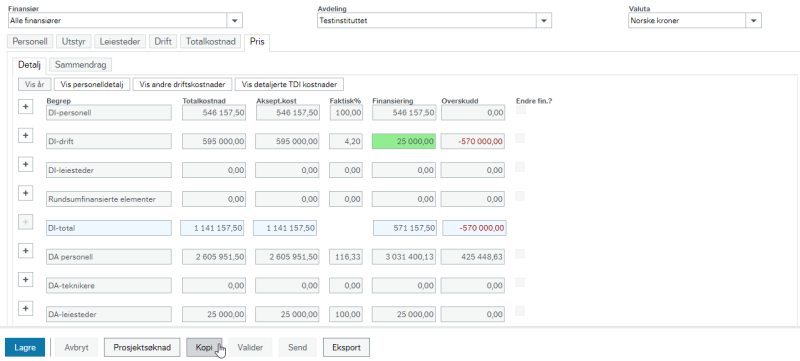Expand the DA-leiesteder row
The height and width of the screenshot is (361, 800).
(x=26, y=309)
